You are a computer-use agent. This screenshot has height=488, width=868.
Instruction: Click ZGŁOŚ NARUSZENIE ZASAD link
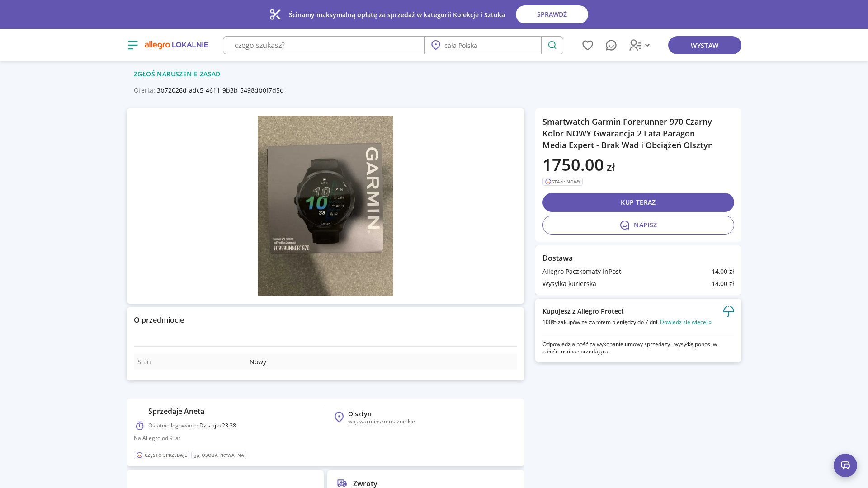coord(177,74)
